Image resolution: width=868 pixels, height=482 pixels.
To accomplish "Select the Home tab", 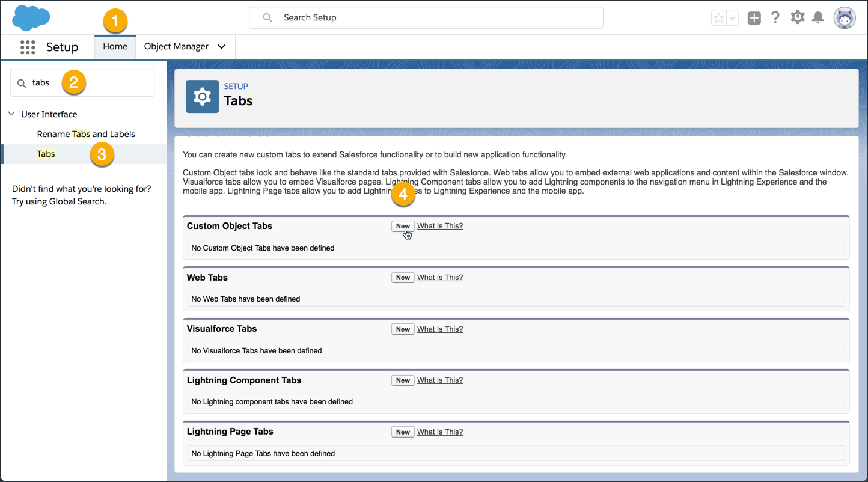I will 115,46.
